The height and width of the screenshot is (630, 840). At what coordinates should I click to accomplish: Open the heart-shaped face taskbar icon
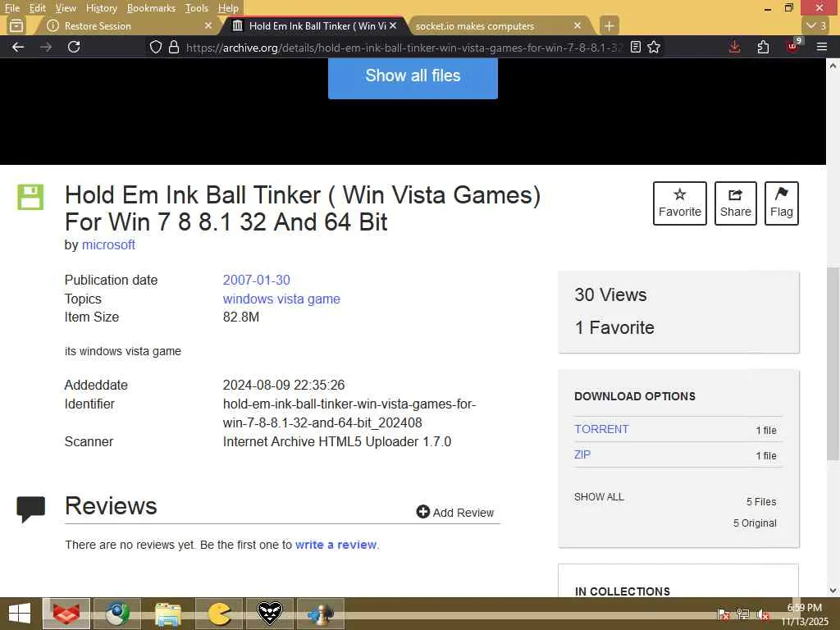(269, 614)
